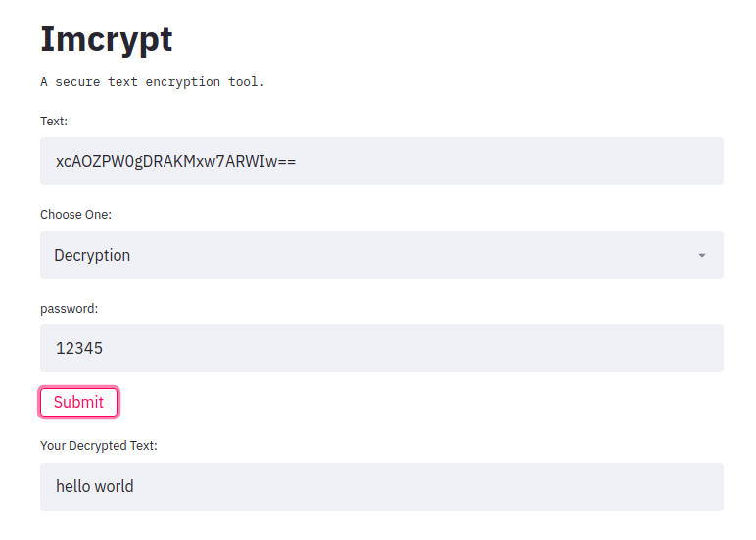Place cursor on the '12345' password value
The image size is (756, 540).
[x=79, y=349]
